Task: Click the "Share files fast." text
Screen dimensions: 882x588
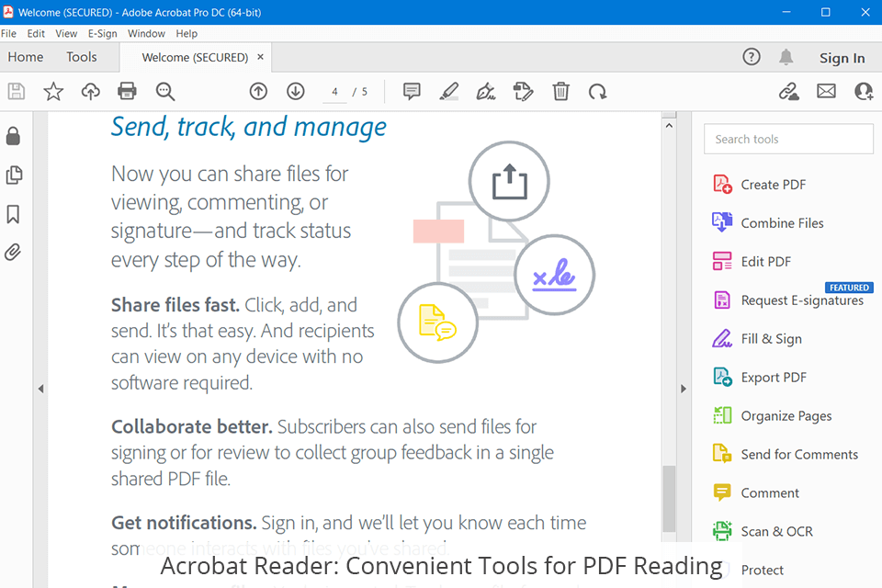Action: [x=175, y=304]
